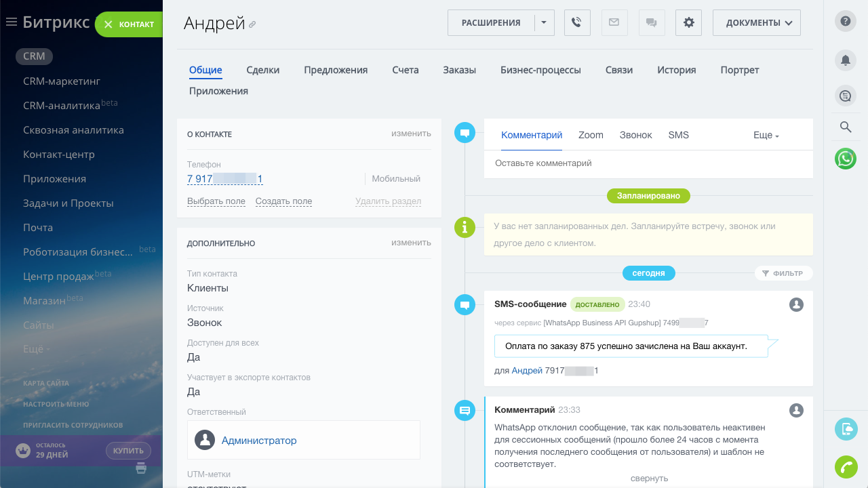The width and height of the screenshot is (868, 488).
Task: Copy contact link icon next to Андрей
Action: point(252,24)
